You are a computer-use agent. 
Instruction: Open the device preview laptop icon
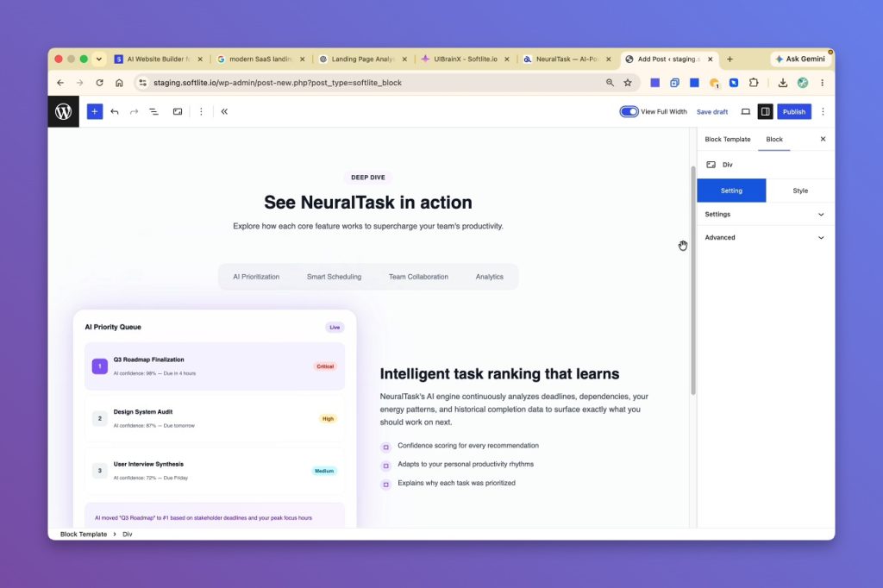(x=745, y=111)
